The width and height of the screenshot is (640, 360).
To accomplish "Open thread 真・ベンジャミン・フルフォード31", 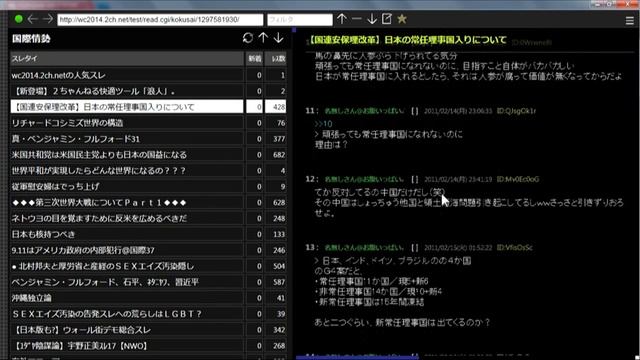I will point(127,139).
